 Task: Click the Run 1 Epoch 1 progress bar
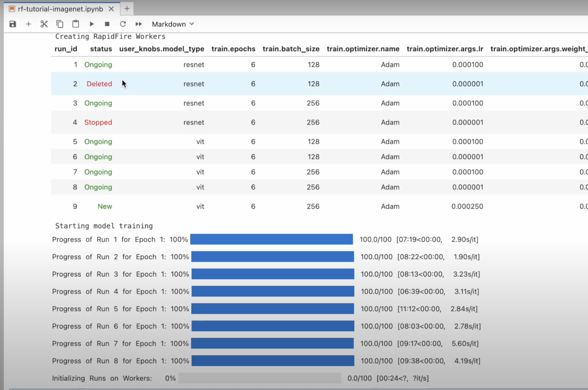tap(272, 239)
